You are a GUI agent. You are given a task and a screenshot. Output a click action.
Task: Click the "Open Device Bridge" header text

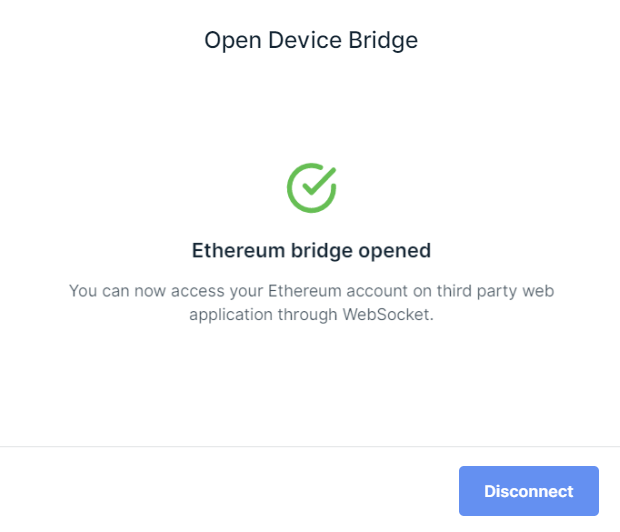pyautogui.click(x=311, y=40)
